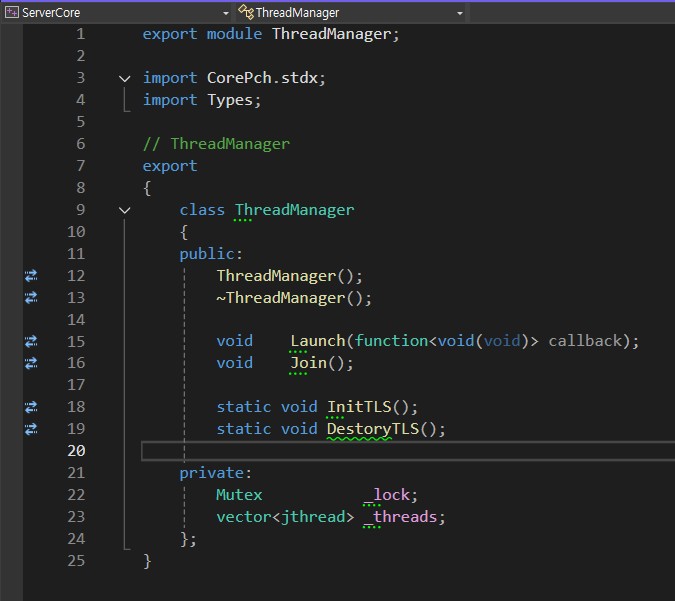The width and height of the screenshot is (675, 601).
Task: Open the empty member navigation dropdown
Action: coord(572,13)
